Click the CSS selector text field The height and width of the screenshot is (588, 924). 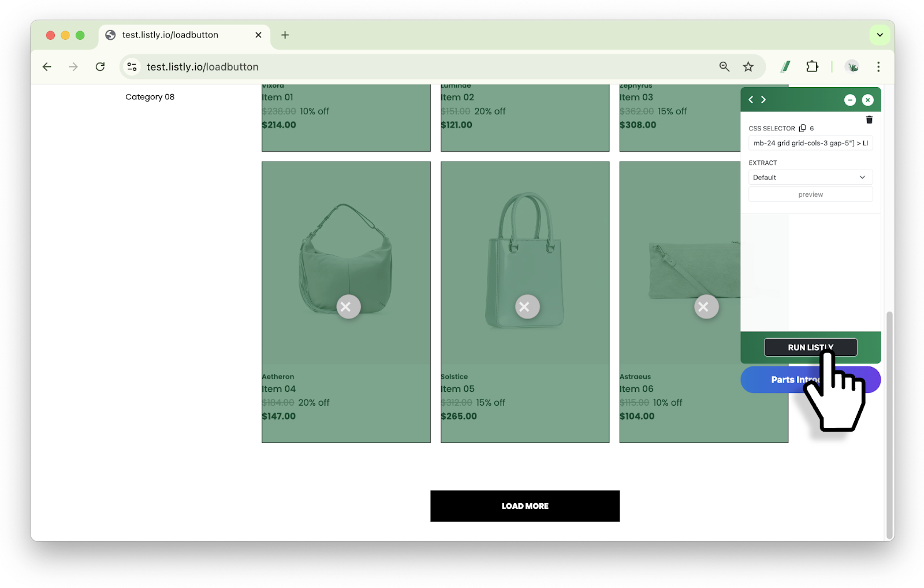(810, 144)
